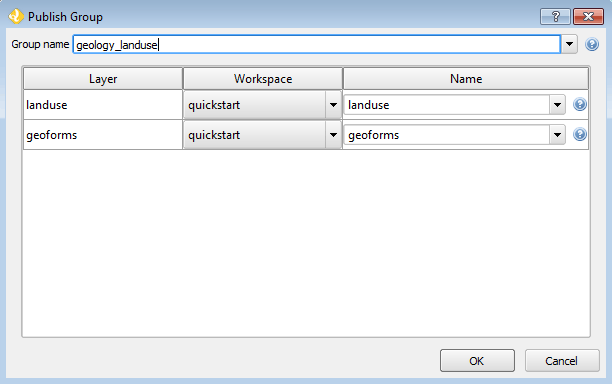This screenshot has height=384, width=612.
Task: Select the landuse layer cell
Action: tap(103, 105)
